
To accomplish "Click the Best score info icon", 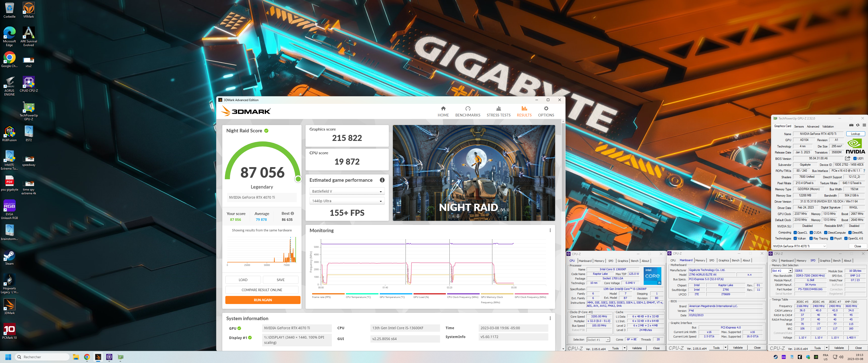I will click(292, 214).
